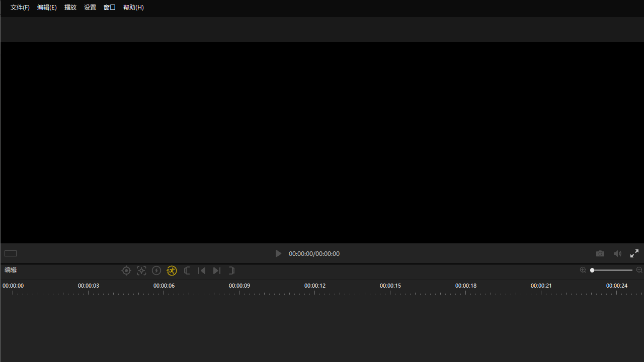Jump to previous frame with skip-back icon
This screenshot has width=644, height=362.
[202, 270]
